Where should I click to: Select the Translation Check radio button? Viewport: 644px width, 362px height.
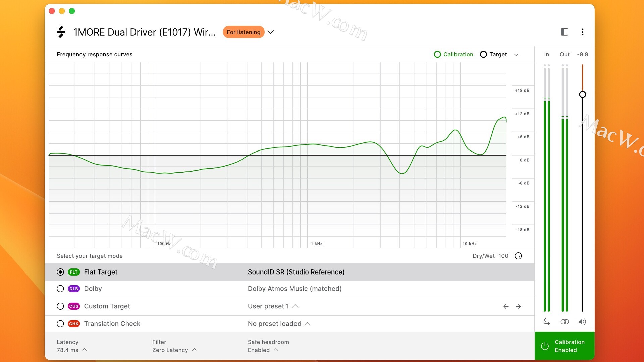[x=60, y=324]
